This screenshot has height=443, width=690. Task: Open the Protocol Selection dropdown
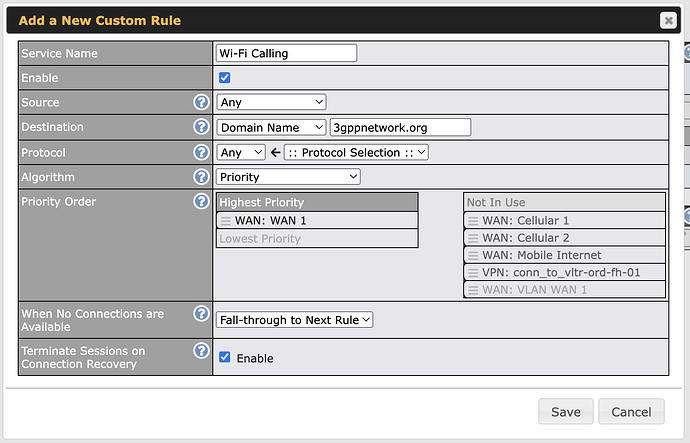point(356,152)
